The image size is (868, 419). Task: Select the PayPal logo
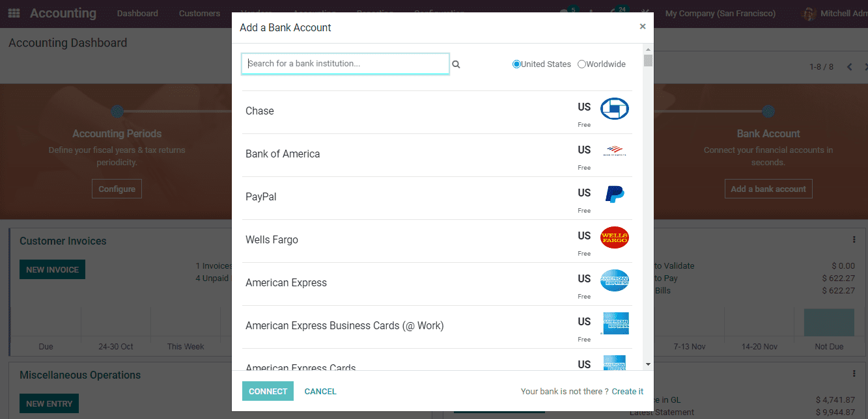click(614, 194)
